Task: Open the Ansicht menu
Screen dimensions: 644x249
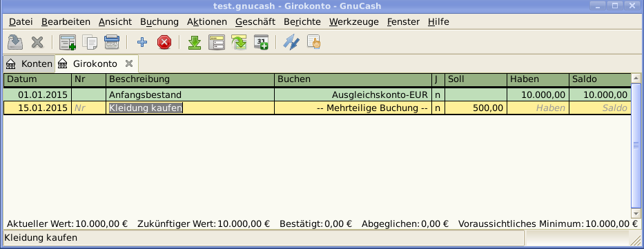Action: coord(115,22)
